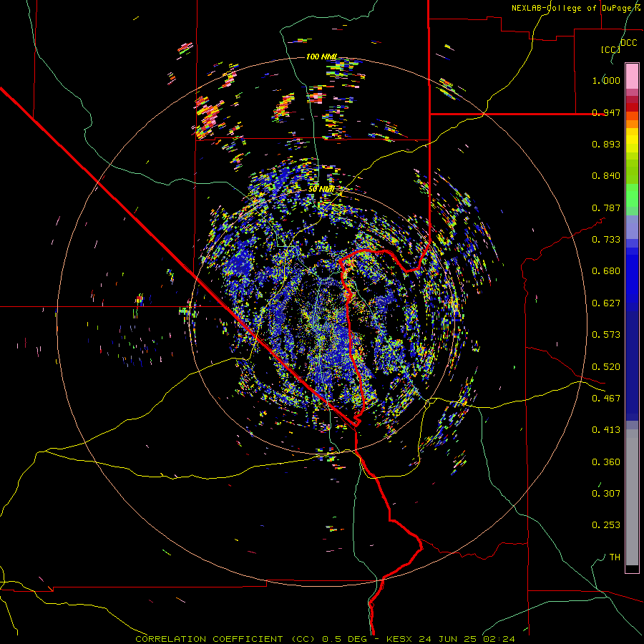Screen dimensions: 644x644
Task: Click the 0.413 scale value
Action: click(x=606, y=430)
